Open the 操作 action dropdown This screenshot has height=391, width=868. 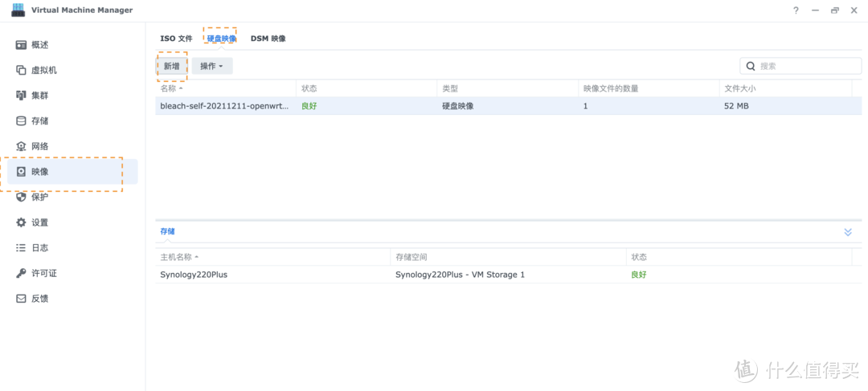[211, 66]
